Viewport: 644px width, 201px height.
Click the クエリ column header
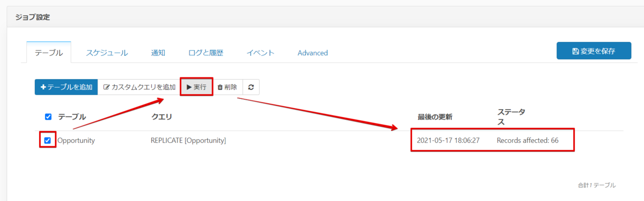click(162, 117)
